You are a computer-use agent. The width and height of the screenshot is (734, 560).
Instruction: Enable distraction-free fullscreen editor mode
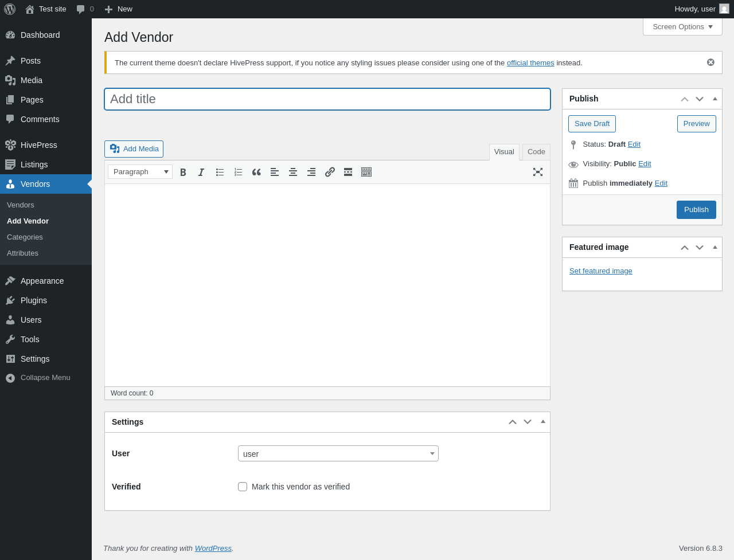(x=538, y=172)
